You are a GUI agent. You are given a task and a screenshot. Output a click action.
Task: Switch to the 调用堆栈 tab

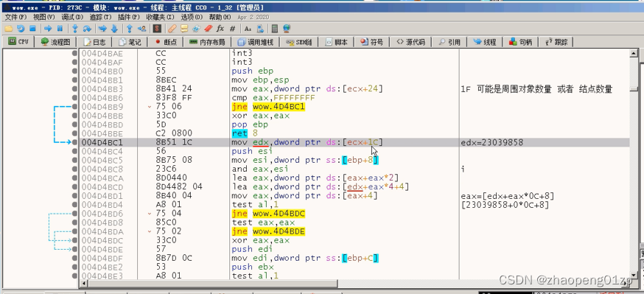point(255,42)
